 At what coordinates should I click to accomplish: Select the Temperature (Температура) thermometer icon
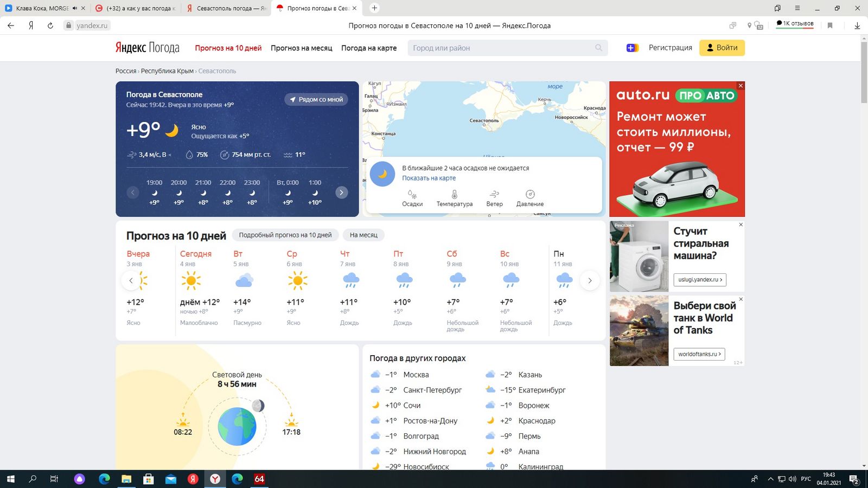[455, 194]
